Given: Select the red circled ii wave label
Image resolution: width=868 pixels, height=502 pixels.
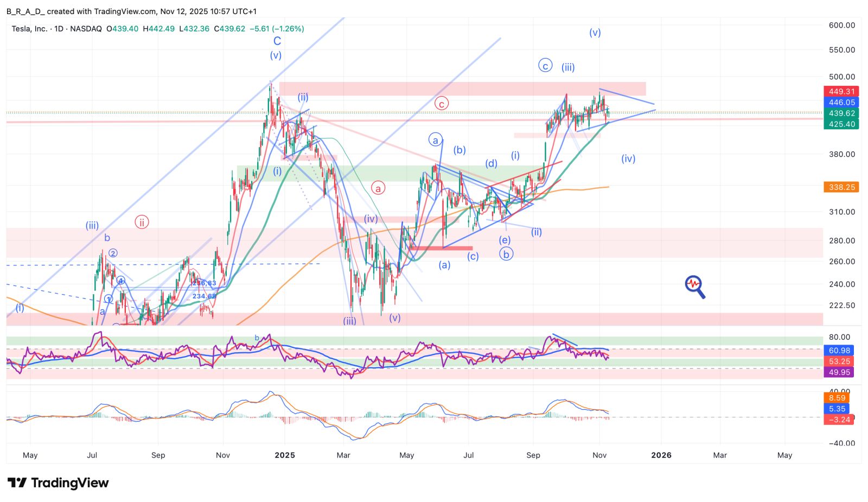Looking at the screenshot, I should pos(142,222).
